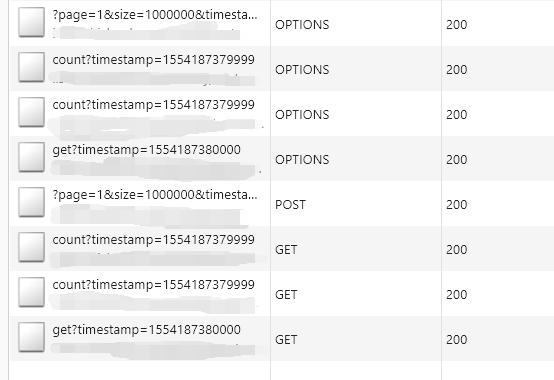Image resolution: width=554 pixels, height=380 pixels.
Task: Click the icon of the second count?timestamp OPTIONS row
Action: [x=31, y=112]
